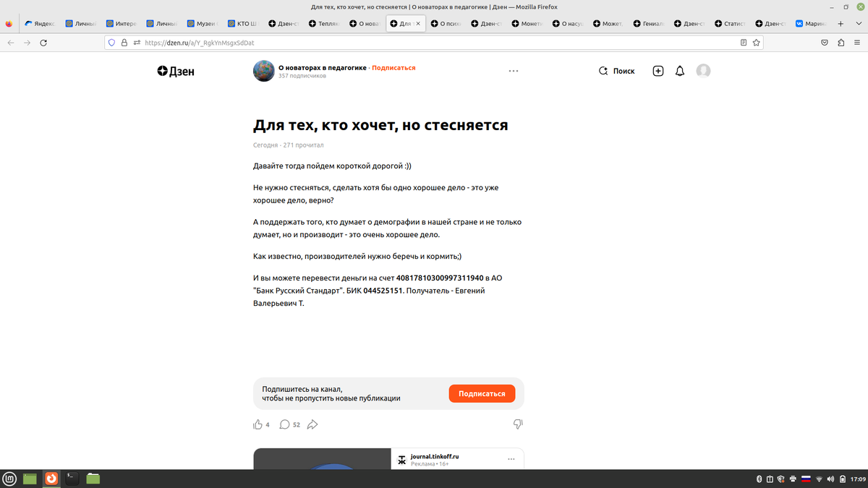Screen dimensions: 868x488
Task: Open the Linux Mint start menu
Action: (10, 478)
